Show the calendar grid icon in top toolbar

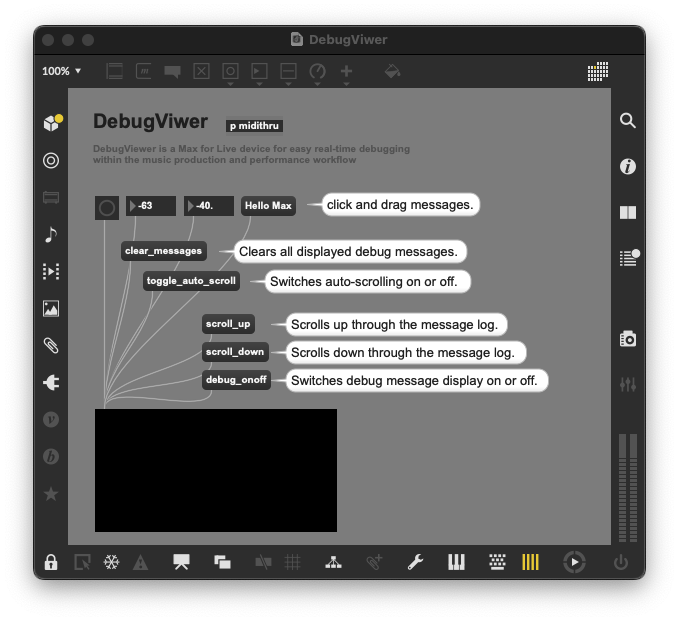(x=598, y=71)
